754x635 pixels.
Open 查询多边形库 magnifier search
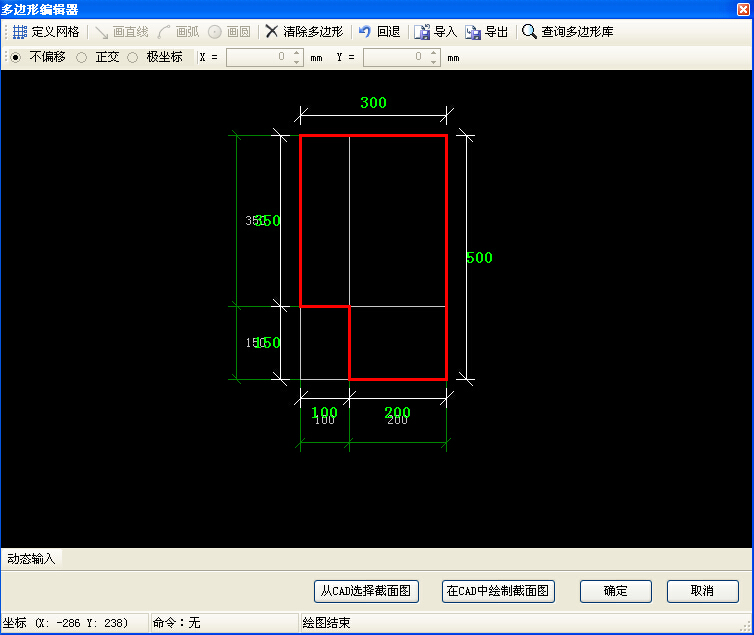pyautogui.click(x=529, y=31)
